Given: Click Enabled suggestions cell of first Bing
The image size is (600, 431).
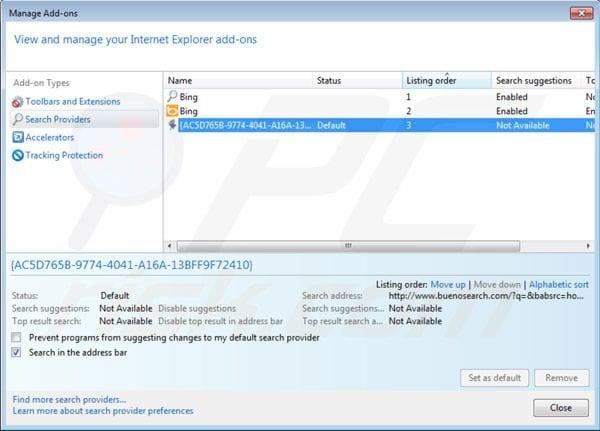Looking at the screenshot, I should point(512,97).
